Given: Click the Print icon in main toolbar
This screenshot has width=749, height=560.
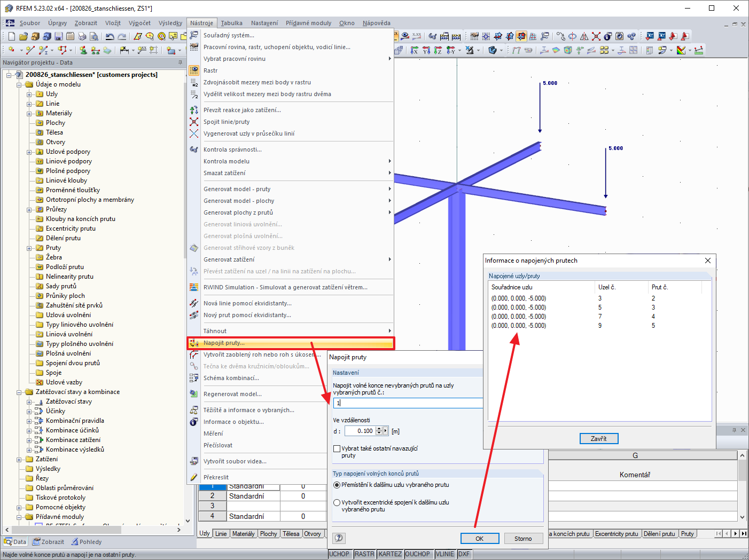Looking at the screenshot, I should [x=82, y=36].
